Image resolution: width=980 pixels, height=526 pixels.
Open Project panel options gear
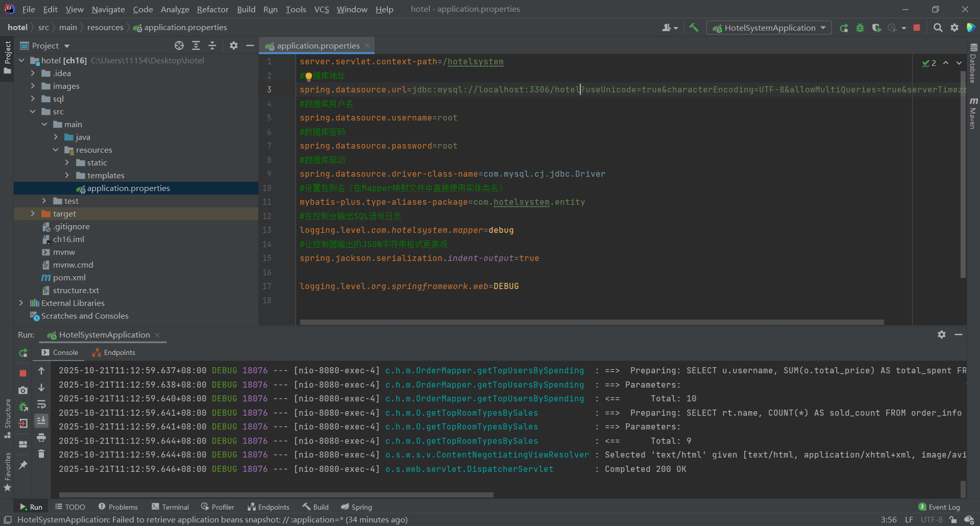coord(234,45)
